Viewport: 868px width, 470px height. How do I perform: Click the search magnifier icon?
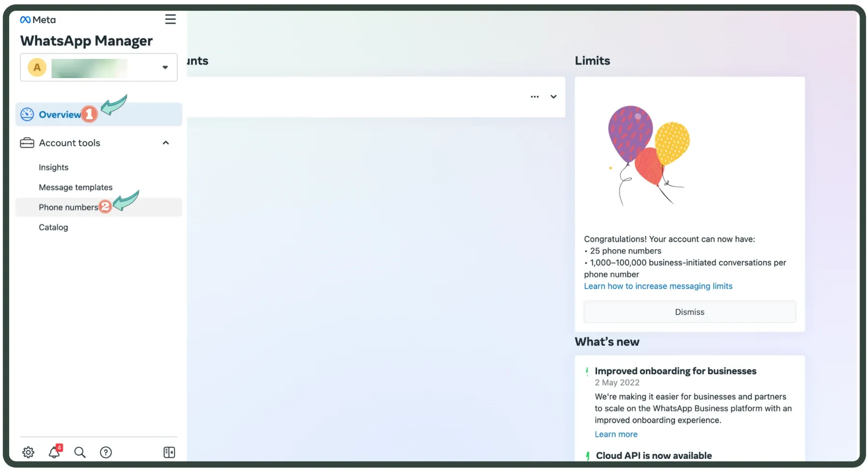tap(80, 452)
